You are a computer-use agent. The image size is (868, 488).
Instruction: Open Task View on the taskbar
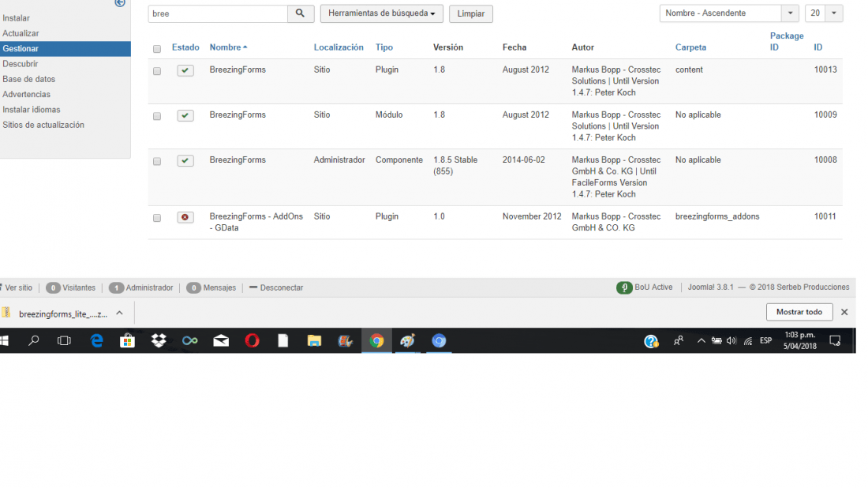[x=64, y=340]
